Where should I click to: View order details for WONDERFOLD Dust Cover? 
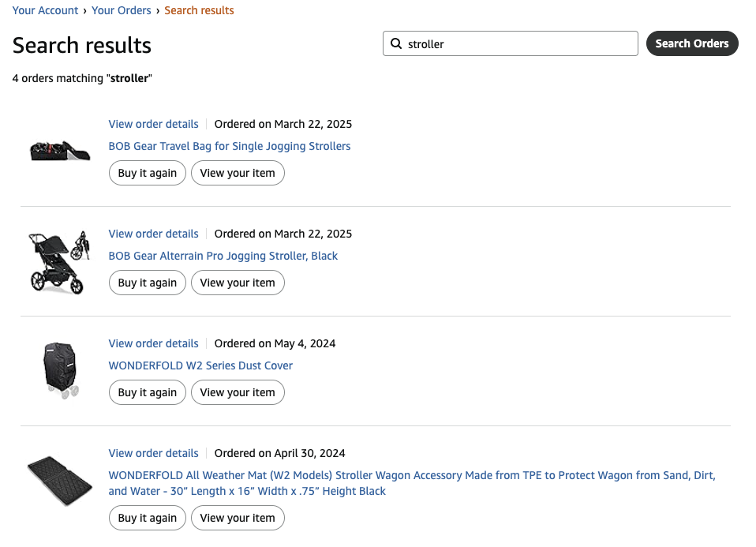153,343
